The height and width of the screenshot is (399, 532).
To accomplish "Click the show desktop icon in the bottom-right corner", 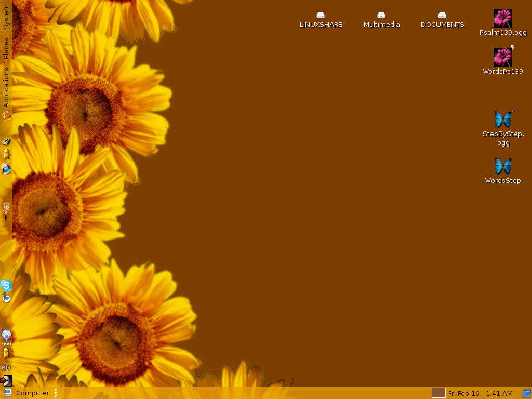I will point(526,393).
